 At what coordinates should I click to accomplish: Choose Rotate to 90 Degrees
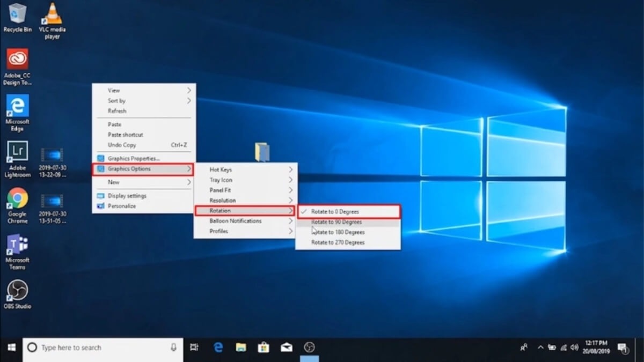[348, 222]
